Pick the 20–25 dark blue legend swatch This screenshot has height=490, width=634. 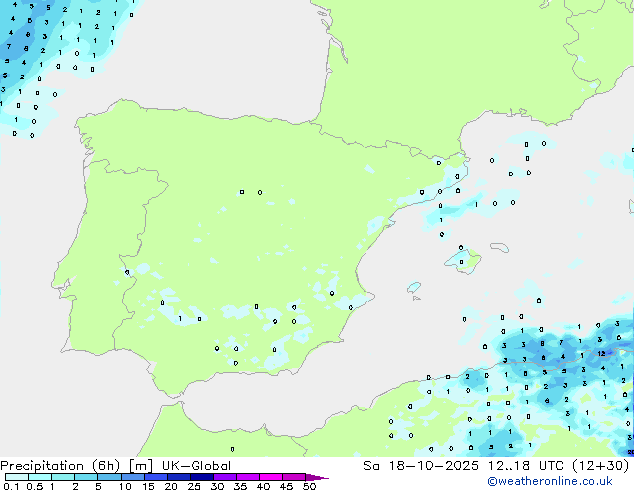[x=178, y=477]
